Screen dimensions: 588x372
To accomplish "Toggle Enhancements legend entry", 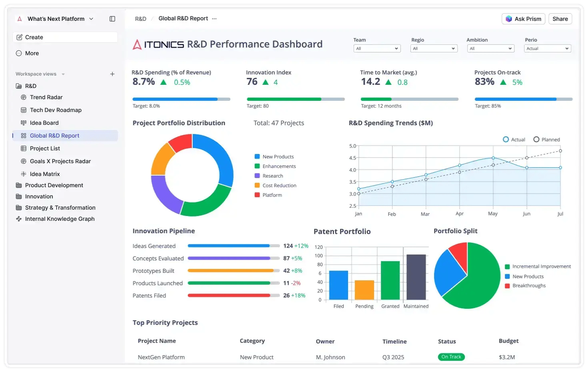I will coord(276,166).
